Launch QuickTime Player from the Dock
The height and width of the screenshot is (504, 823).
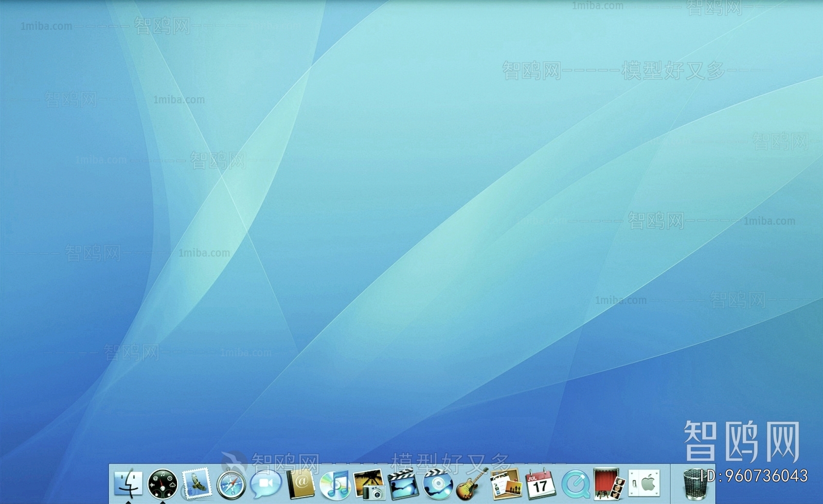point(575,484)
